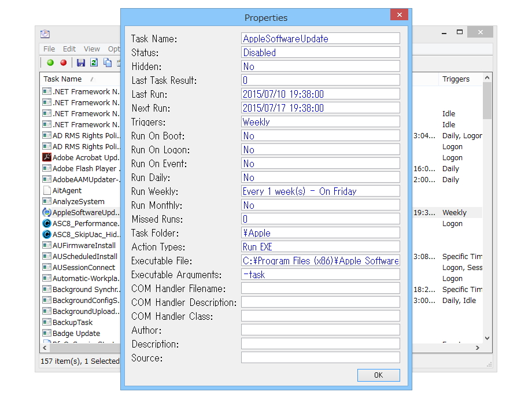Click the empty COM Handler Filename field
Screen dimensions: 532x399
pos(320,289)
